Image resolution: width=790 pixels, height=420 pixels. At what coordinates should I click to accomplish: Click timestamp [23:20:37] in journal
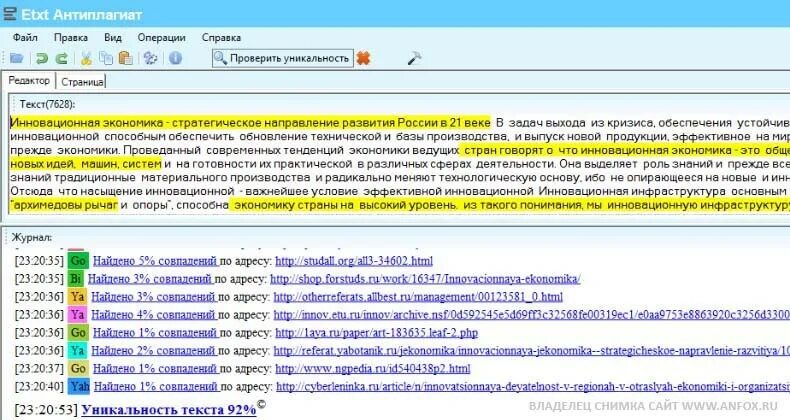point(39,369)
